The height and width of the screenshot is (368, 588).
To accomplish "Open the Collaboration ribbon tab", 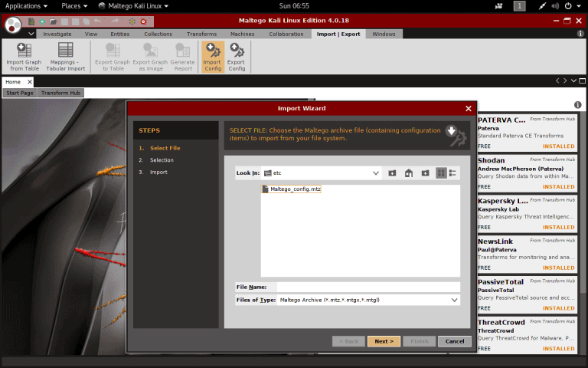I will pos(286,34).
